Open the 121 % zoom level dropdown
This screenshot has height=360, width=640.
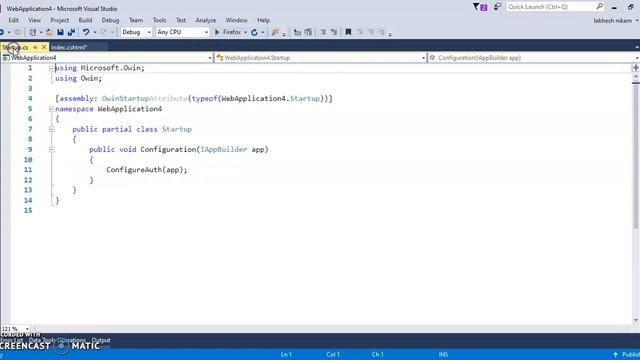point(16,329)
